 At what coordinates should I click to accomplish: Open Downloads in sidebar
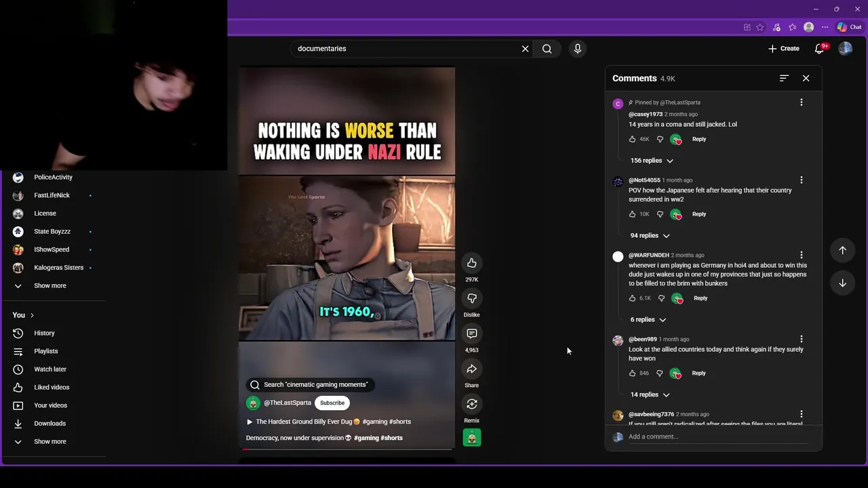pyautogui.click(x=50, y=424)
